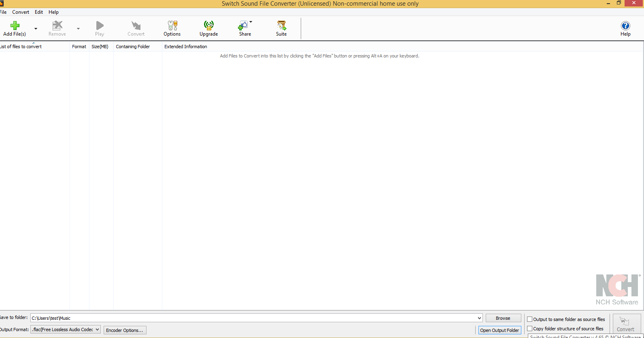This screenshot has height=338, width=644.
Task: Open the Help menu in the menu bar
Action: tap(54, 12)
